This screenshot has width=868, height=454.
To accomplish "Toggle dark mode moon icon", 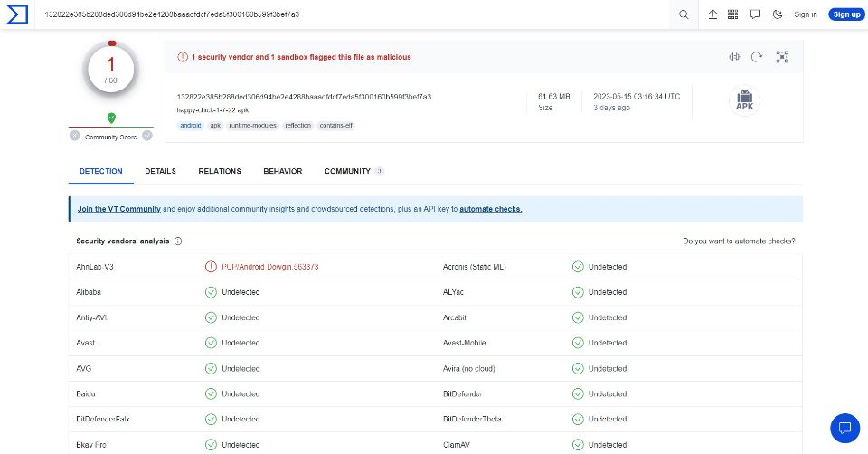I will click(778, 14).
